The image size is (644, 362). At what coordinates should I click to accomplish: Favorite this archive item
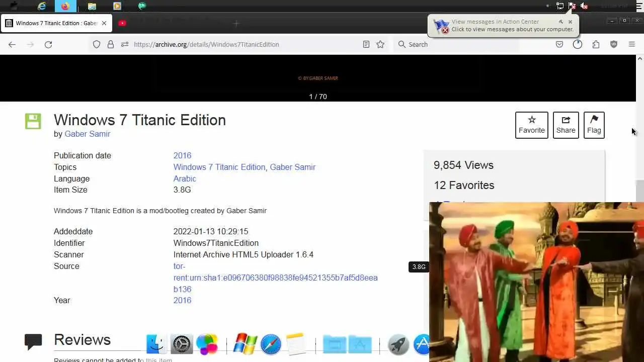pos(532,125)
